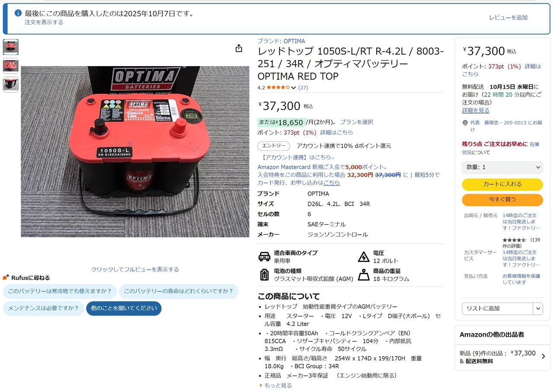Open the 数量 quantity dropdown
Screen dimensions: 553x392
pyautogui.click(x=502, y=167)
